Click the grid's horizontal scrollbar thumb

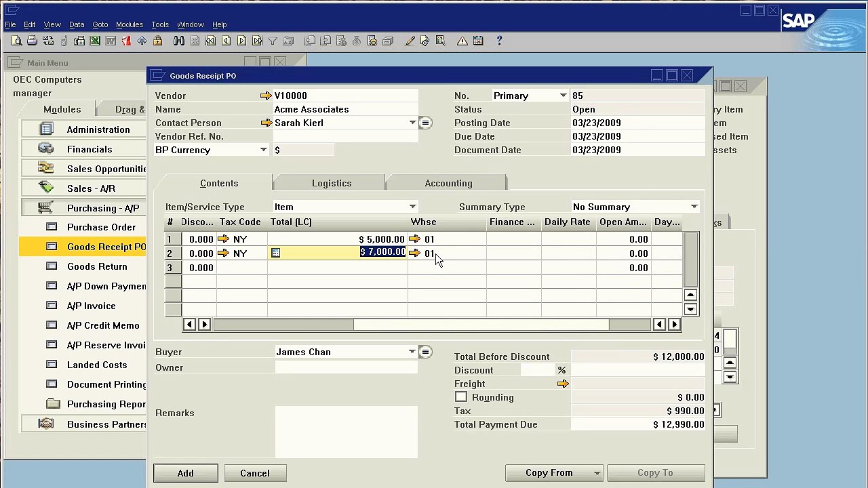coord(481,325)
